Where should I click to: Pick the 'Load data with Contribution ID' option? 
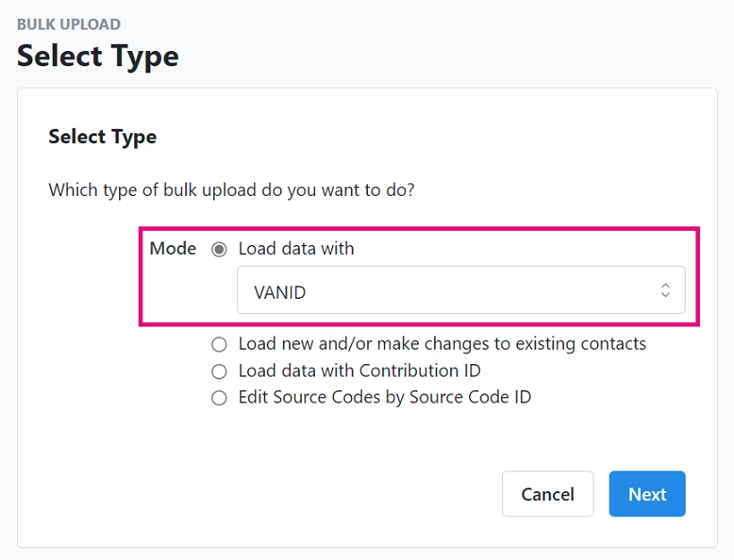[x=219, y=370]
